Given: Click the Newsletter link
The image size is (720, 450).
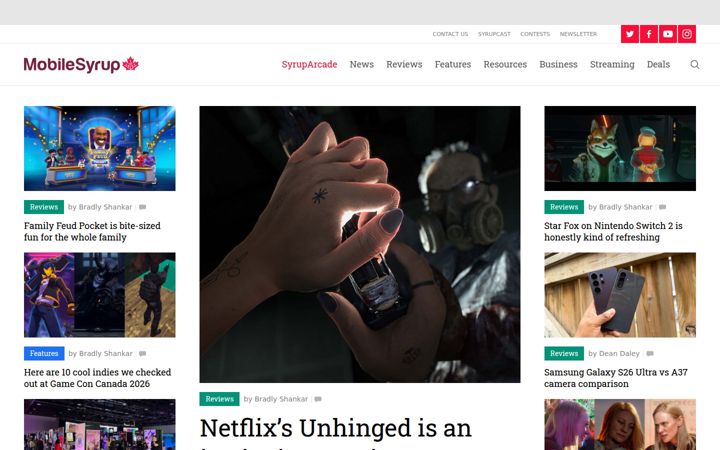Looking at the screenshot, I should click(578, 34).
